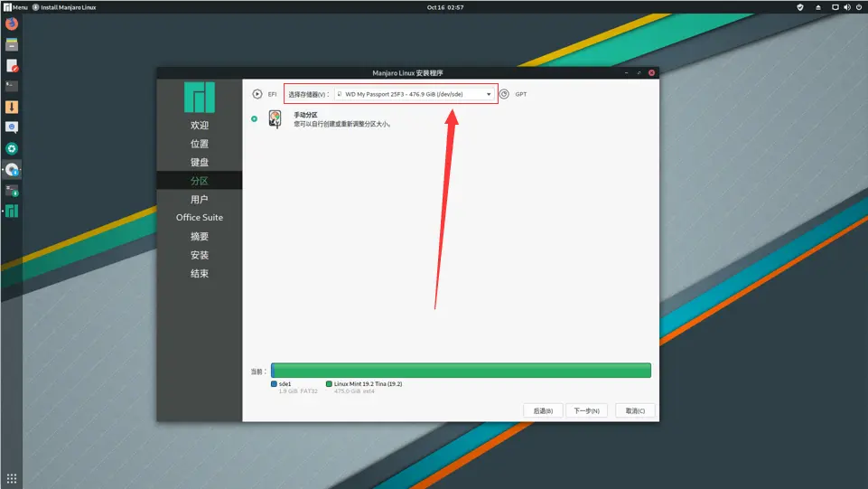
Task: Open the 选择存储器 device dropdown
Action: click(414, 94)
